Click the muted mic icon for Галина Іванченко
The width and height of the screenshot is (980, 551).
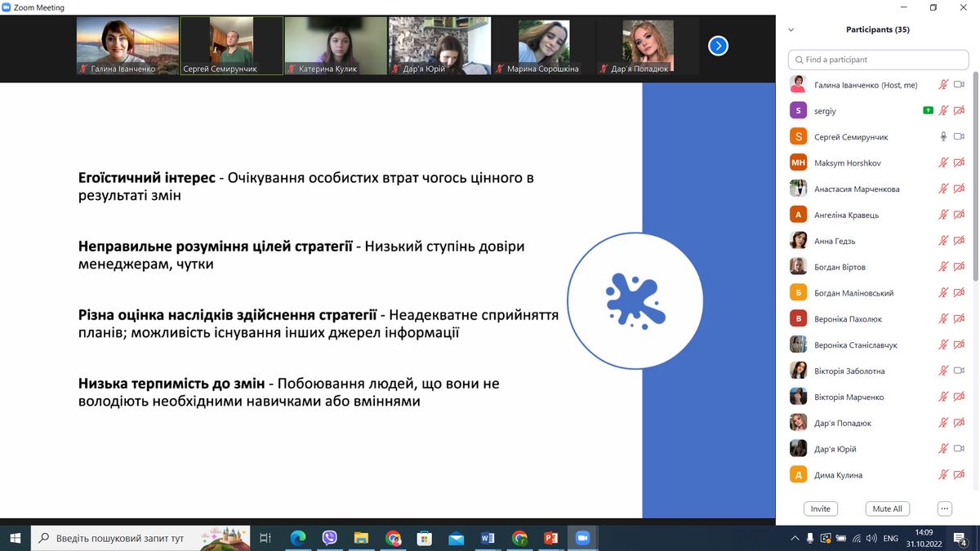[943, 85]
